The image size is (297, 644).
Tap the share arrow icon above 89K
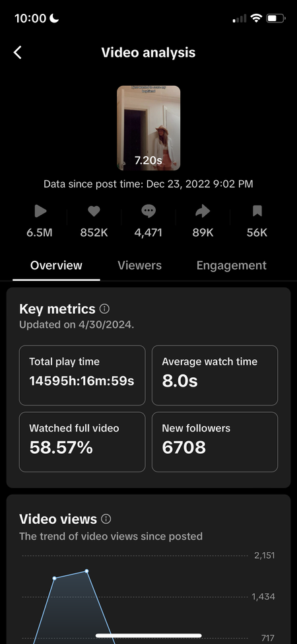(203, 211)
